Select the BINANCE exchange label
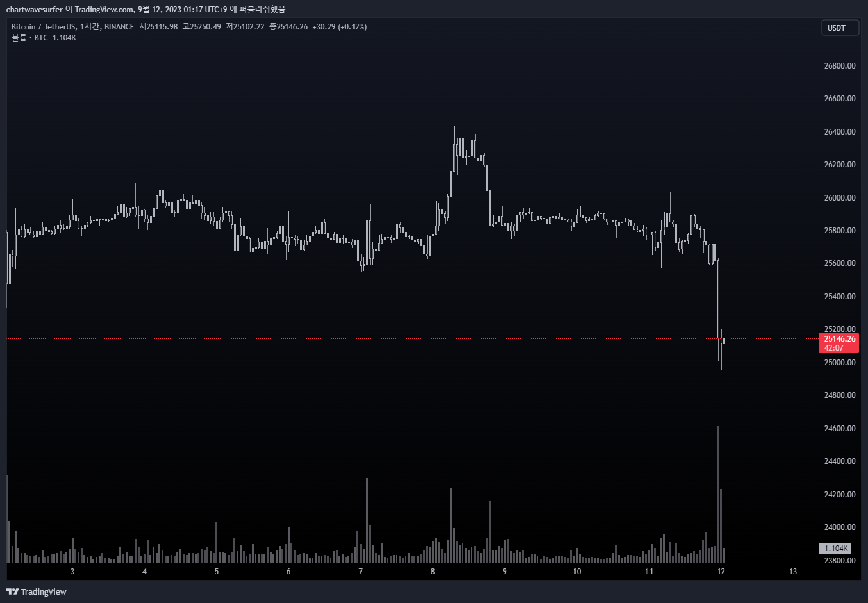 (x=119, y=27)
